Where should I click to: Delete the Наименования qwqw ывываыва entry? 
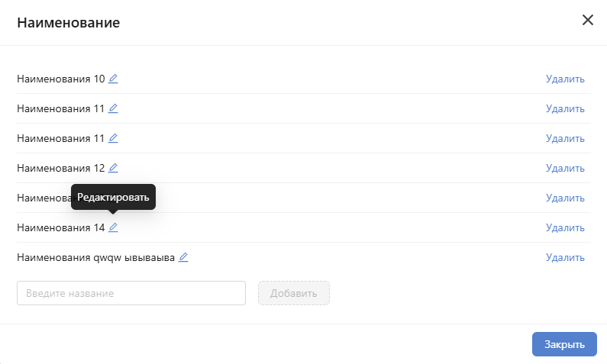point(565,257)
